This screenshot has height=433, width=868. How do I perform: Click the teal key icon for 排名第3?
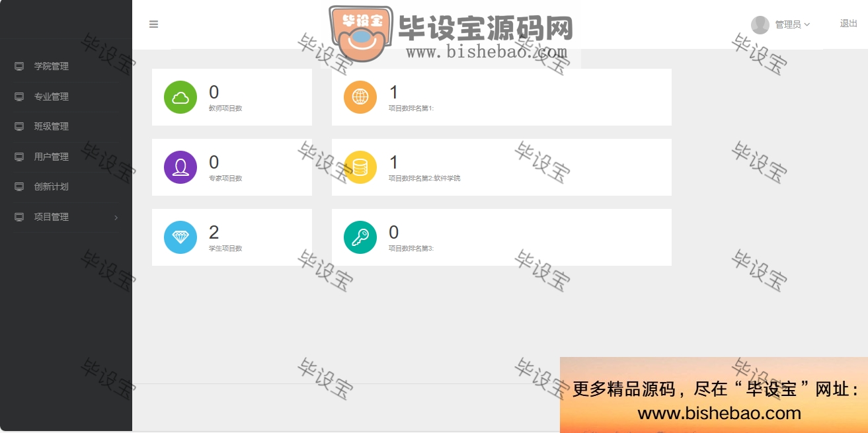tap(360, 237)
